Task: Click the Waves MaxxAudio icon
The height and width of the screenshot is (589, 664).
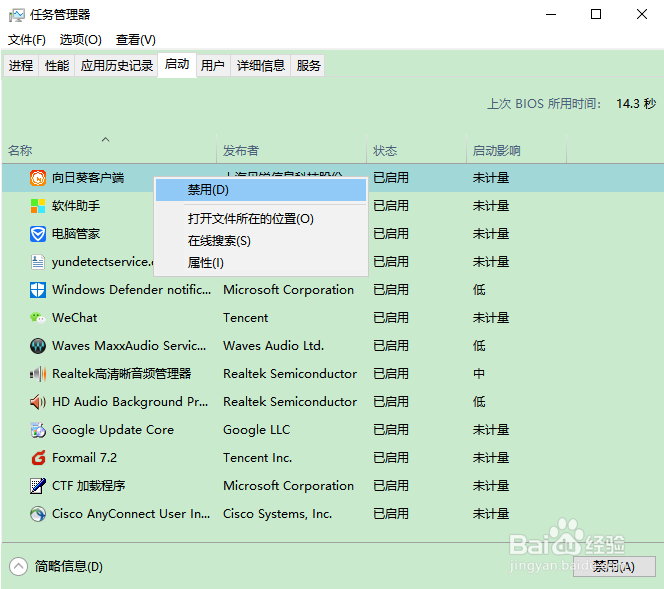Action: coord(38,346)
